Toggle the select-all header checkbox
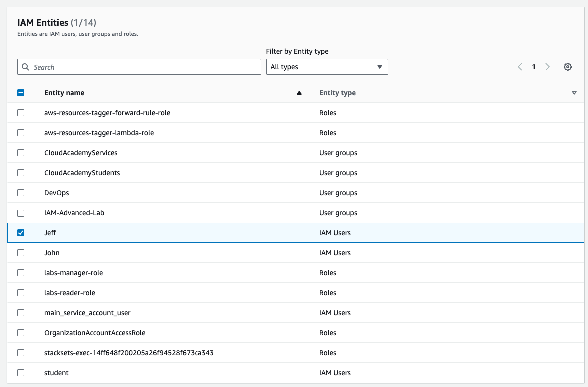This screenshot has width=588, height=387. pos(21,93)
